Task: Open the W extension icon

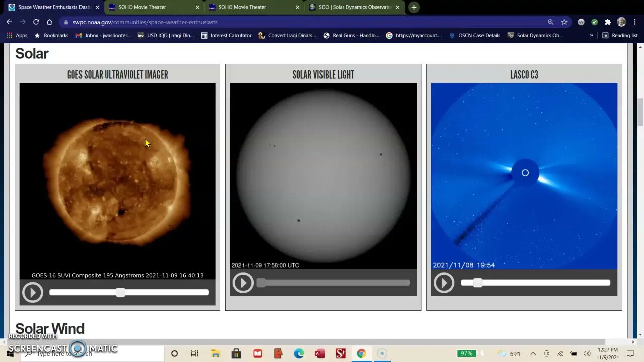Action: pos(581,22)
